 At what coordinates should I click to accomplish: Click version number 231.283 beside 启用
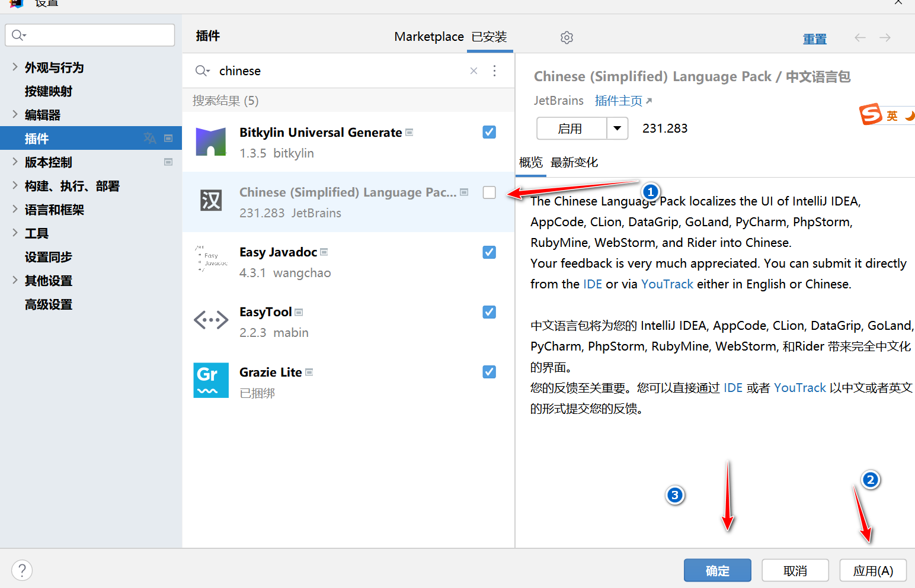665,128
